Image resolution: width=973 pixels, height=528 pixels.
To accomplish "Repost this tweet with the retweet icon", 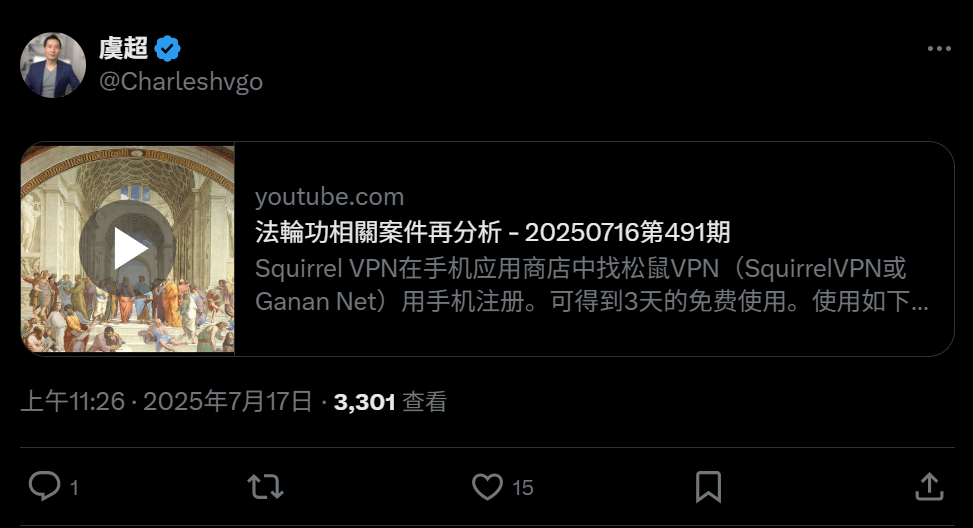I will point(266,487).
